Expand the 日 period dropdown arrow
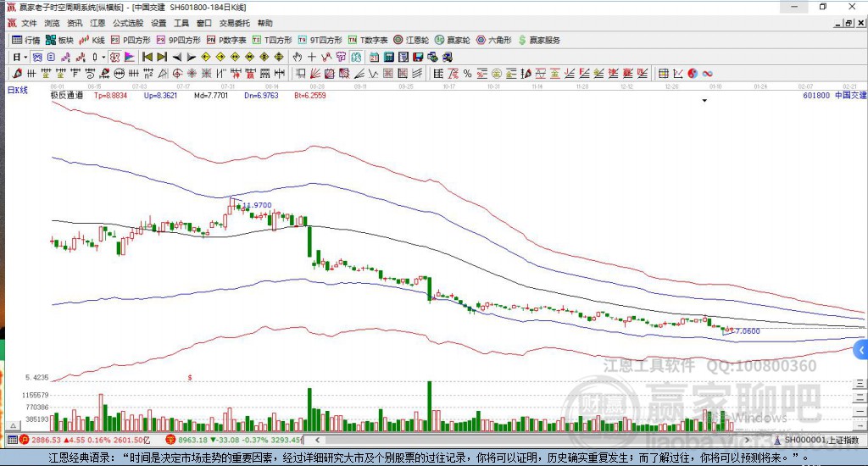Screen dimensions: 868x466 25,57
